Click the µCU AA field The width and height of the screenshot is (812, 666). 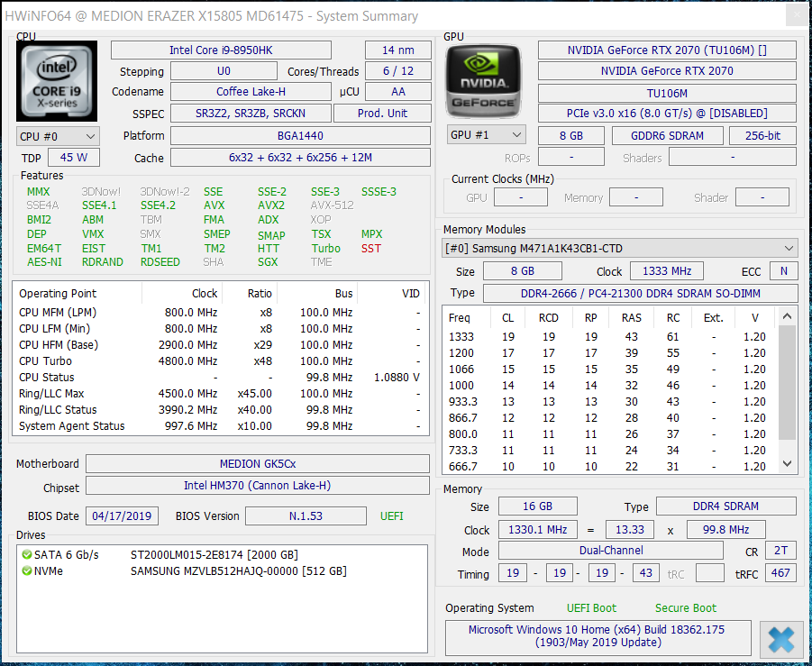pos(398,92)
